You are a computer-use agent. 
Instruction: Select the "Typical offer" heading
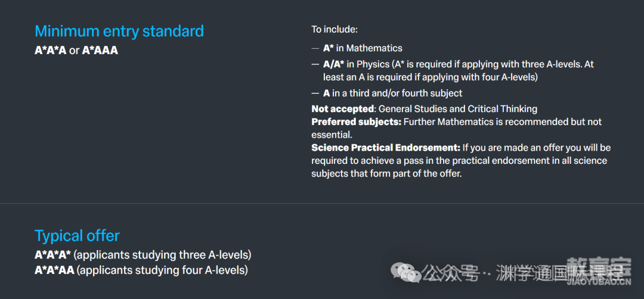[x=77, y=236]
